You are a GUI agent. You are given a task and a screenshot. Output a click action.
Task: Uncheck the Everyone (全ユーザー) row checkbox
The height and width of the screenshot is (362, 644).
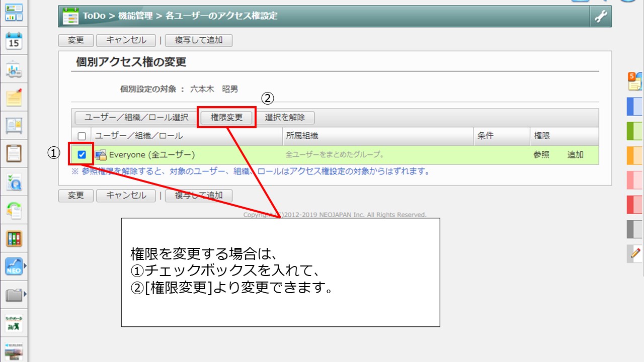pyautogui.click(x=82, y=155)
